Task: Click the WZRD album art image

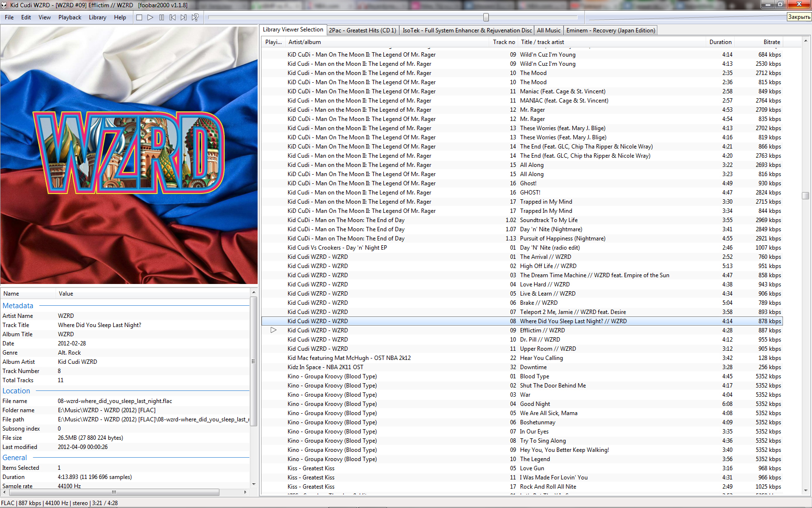Action: (129, 155)
